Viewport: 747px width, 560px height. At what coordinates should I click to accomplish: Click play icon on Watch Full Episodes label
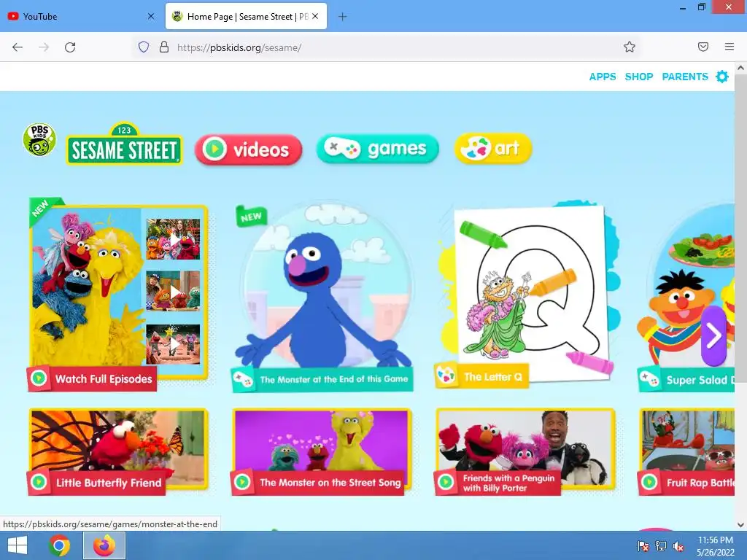click(x=39, y=378)
